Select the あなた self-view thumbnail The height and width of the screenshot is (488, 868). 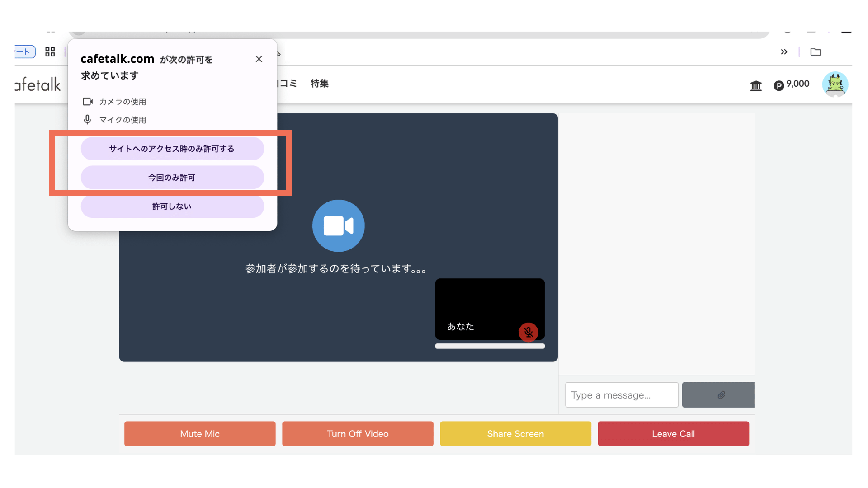tap(490, 309)
